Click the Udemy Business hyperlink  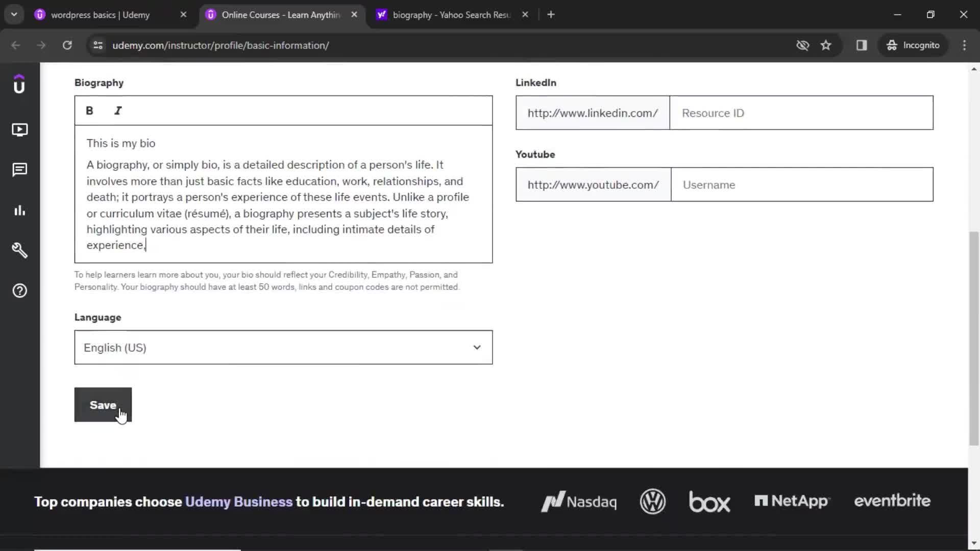coord(238,501)
